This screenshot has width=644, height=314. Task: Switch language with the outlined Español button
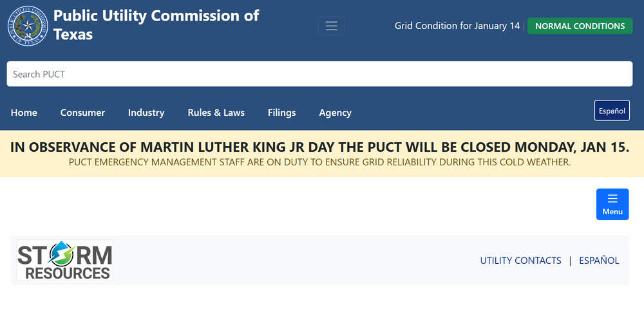tap(611, 111)
